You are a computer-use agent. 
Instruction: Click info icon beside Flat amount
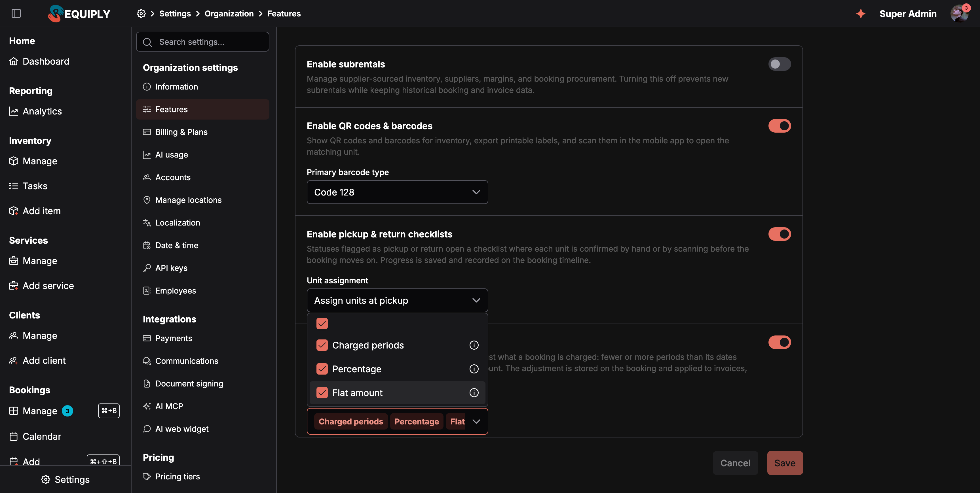pos(474,393)
